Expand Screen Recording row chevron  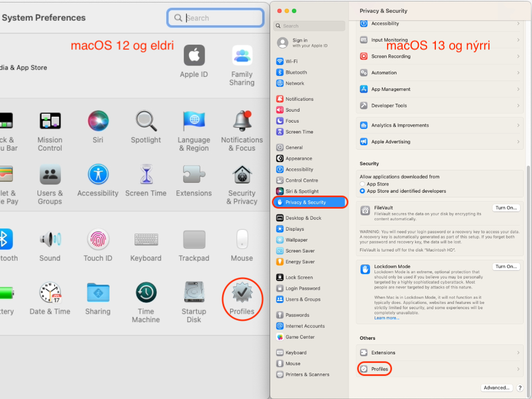(518, 56)
